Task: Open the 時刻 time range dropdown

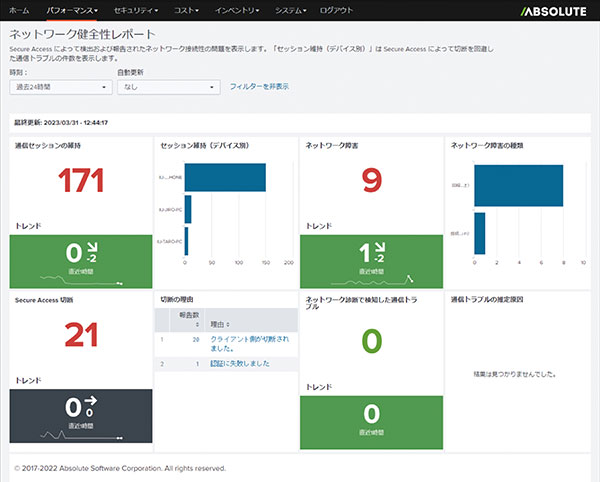Action: (61, 87)
